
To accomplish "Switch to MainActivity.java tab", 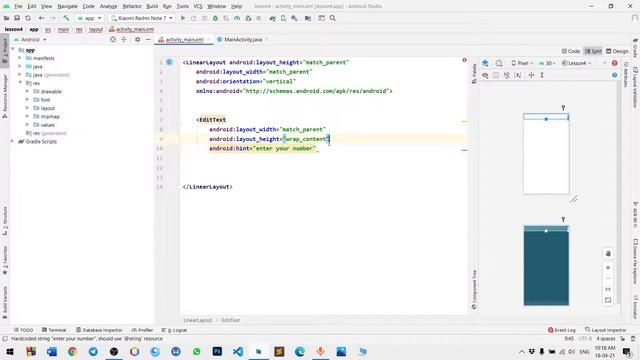I will pyautogui.click(x=242, y=40).
